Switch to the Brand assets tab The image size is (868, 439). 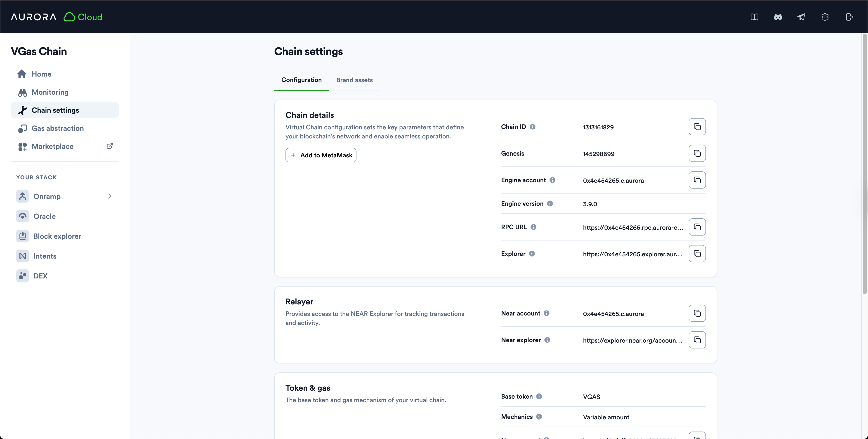pyautogui.click(x=354, y=80)
